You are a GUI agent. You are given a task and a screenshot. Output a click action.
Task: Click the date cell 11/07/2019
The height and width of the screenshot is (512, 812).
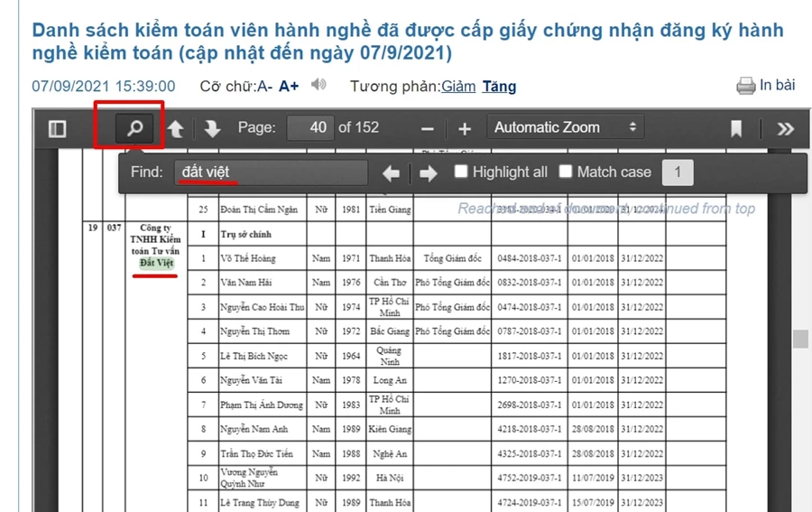point(593,478)
